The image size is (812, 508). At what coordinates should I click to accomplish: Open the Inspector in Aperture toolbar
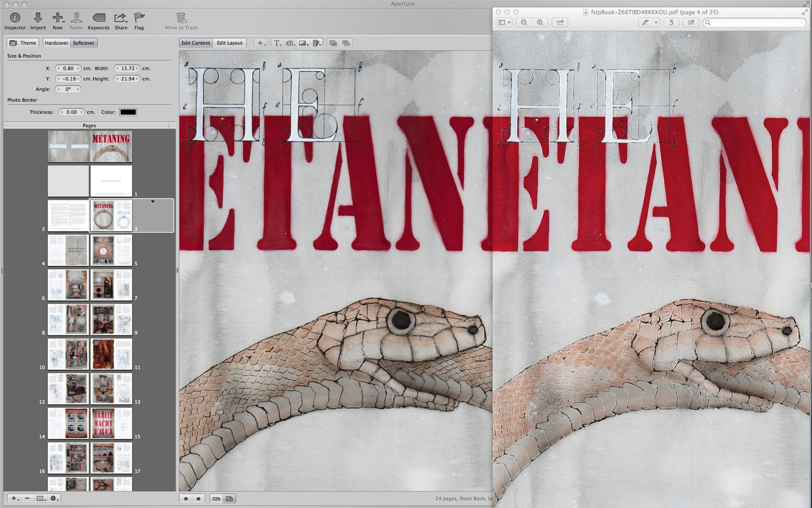[x=15, y=21]
